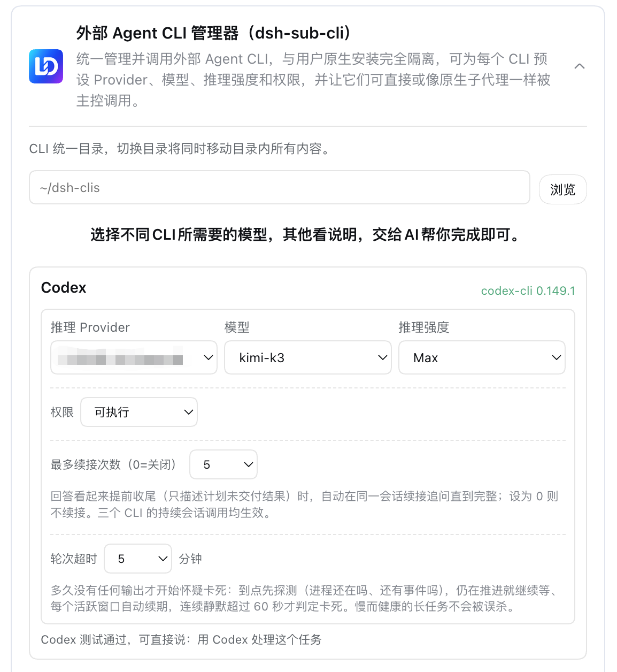Open the 轮次超时 minutes dropdown
Image resolution: width=617 pixels, height=672 pixels.
[138, 559]
